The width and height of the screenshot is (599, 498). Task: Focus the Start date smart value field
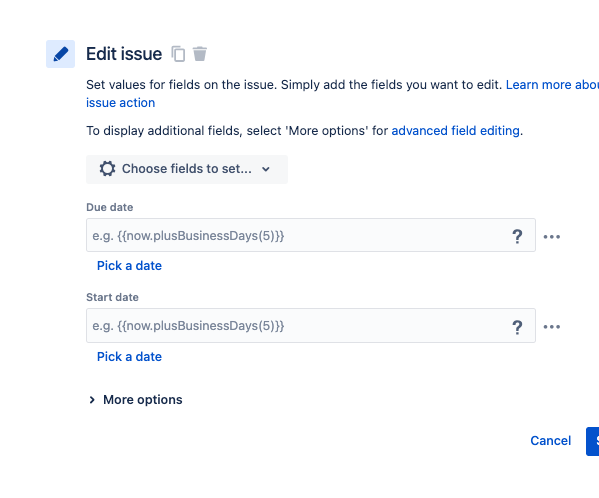point(311,325)
